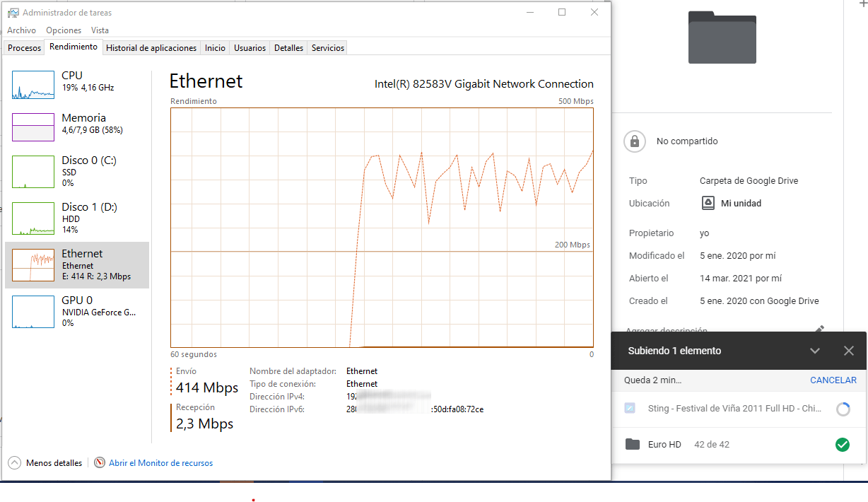Open the Abrir el Monitor de recursos link

(160, 463)
